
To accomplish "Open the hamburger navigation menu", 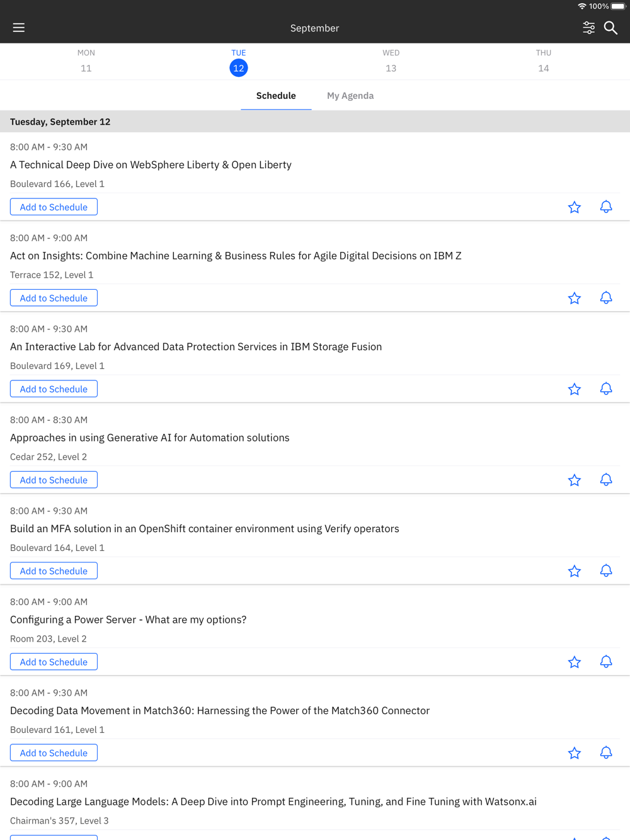I will point(19,28).
